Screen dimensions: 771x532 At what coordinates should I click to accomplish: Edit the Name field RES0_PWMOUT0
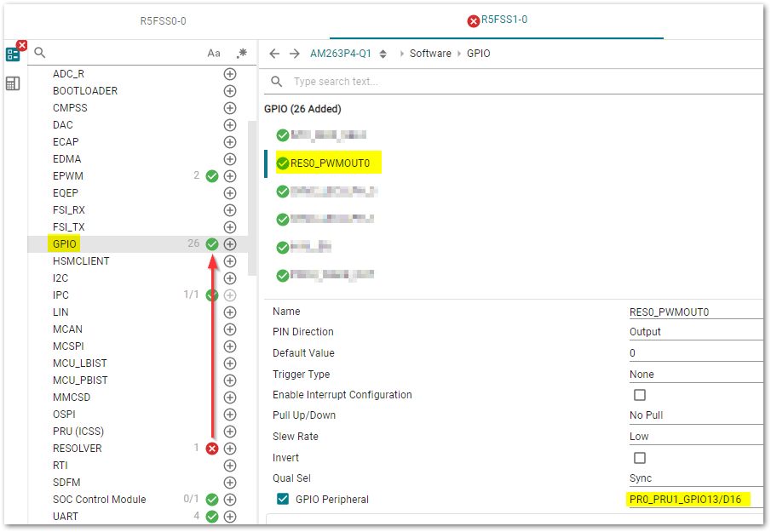696,312
